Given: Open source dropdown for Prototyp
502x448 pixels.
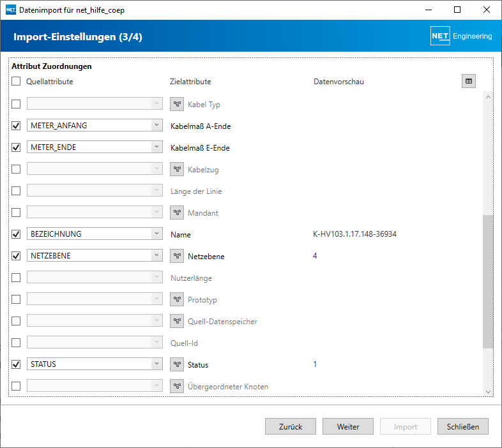Looking at the screenshot, I should [x=95, y=299].
